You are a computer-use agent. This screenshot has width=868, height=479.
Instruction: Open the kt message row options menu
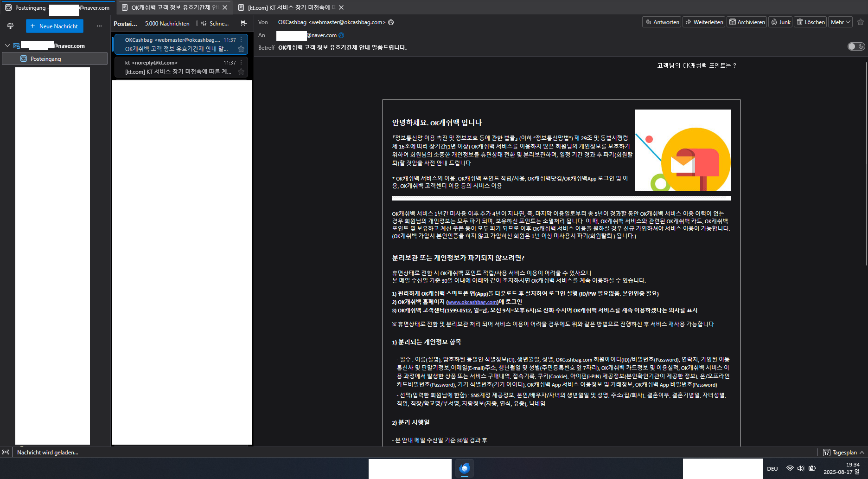(x=241, y=62)
